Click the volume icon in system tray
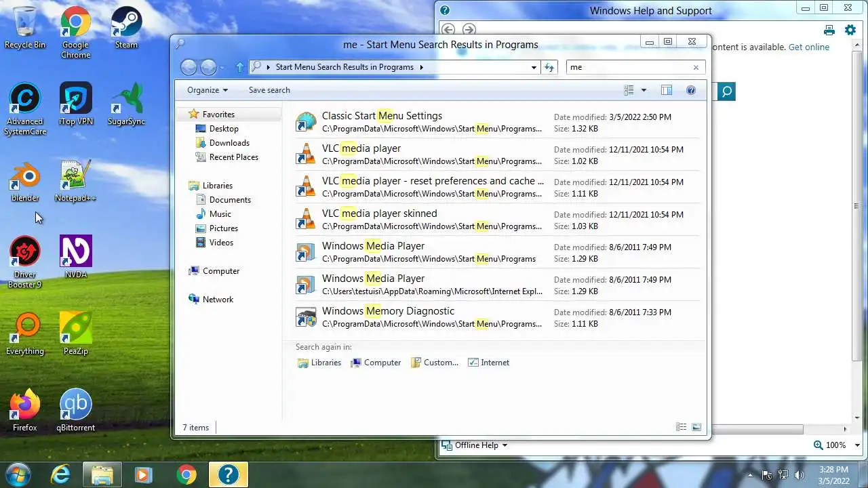868x488 pixels. 799,475
